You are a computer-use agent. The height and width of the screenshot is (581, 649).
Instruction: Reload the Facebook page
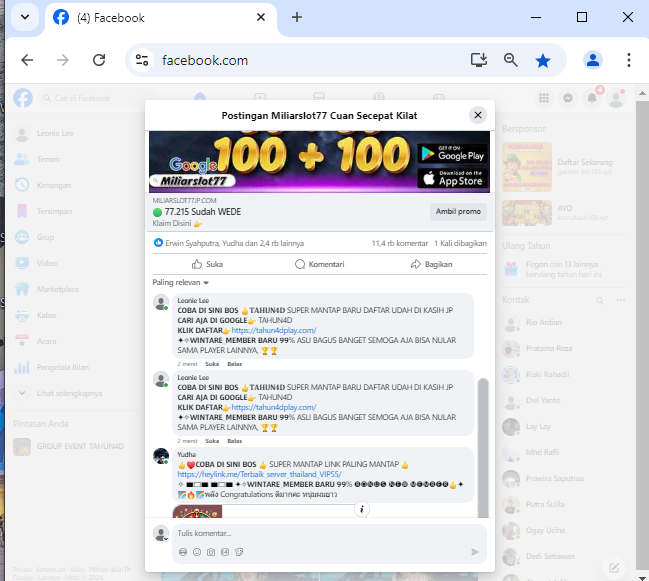click(99, 60)
